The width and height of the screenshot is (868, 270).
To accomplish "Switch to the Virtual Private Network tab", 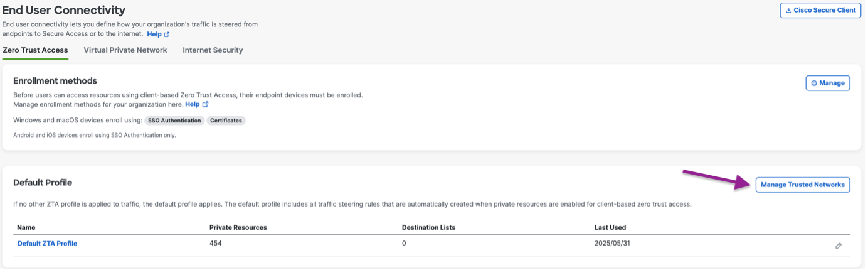I will point(125,50).
